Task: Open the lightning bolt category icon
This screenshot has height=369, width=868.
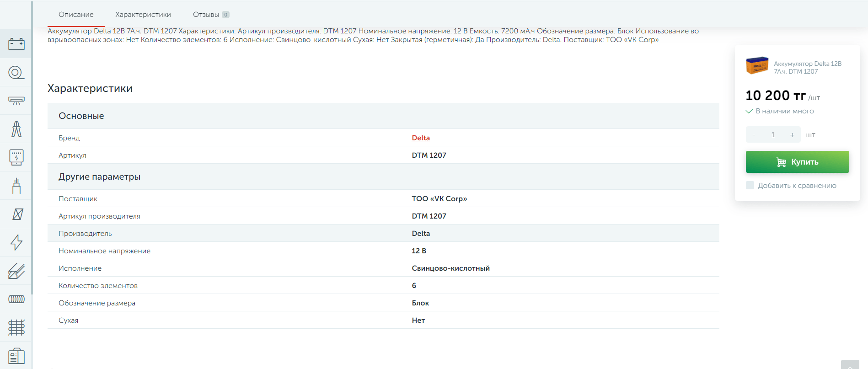Action: pos(16,242)
